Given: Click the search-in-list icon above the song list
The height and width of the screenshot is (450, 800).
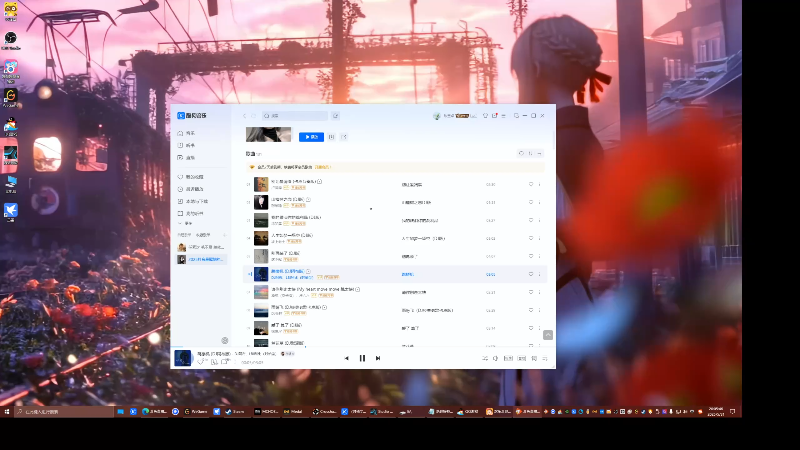Looking at the screenshot, I should (521, 153).
